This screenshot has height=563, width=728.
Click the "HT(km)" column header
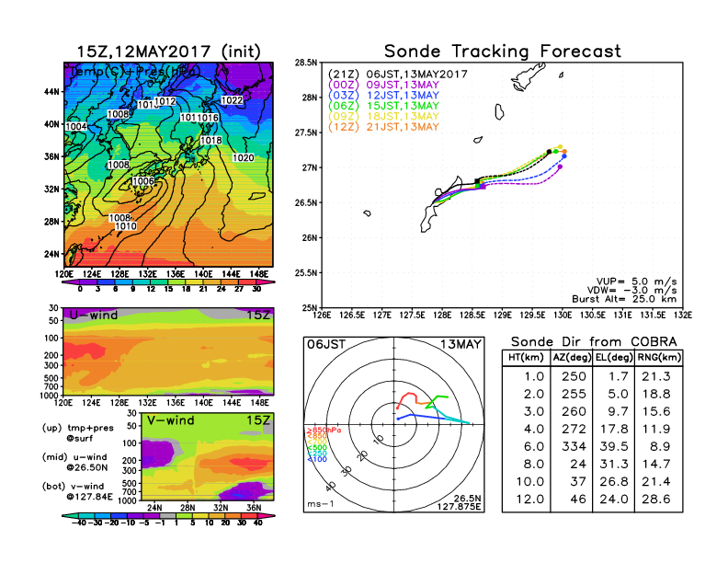point(526,358)
